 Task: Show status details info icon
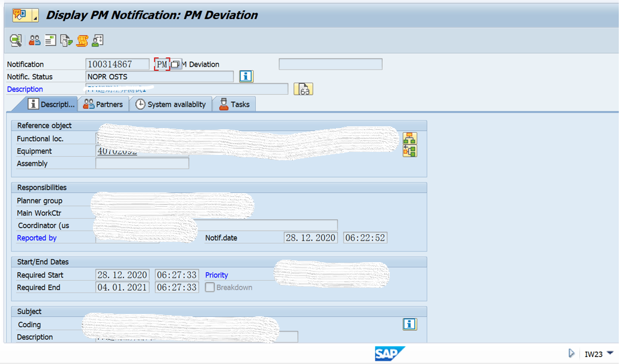click(246, 76)
